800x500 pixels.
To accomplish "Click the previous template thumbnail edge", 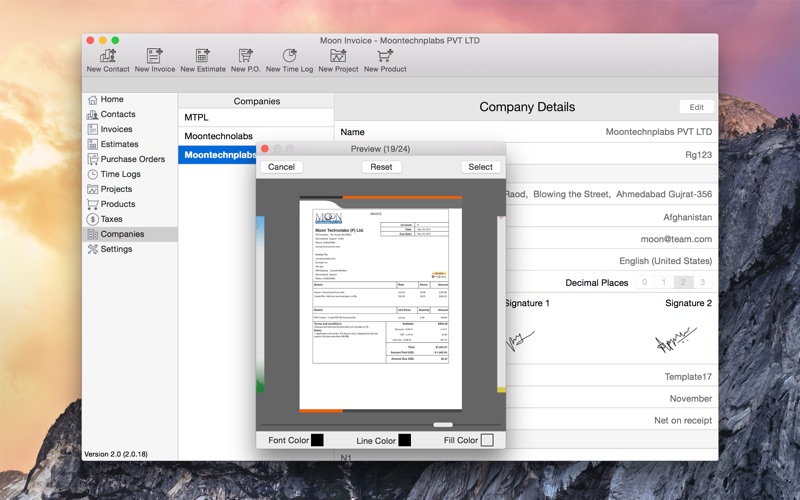I will (260, 304).
